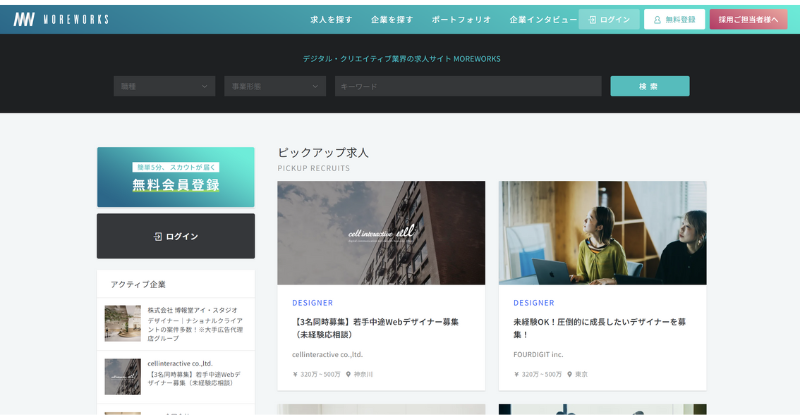Click sidebar cellinteractive co.,ltd. company name
This screenshot has height=420, width=800.
click(180, 363)
